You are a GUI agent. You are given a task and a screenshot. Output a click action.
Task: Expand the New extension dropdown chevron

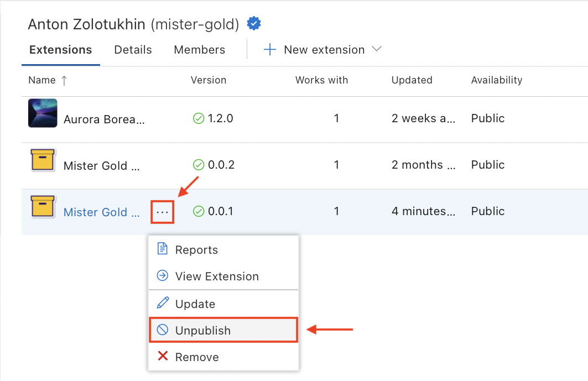(x=377, y=49)
